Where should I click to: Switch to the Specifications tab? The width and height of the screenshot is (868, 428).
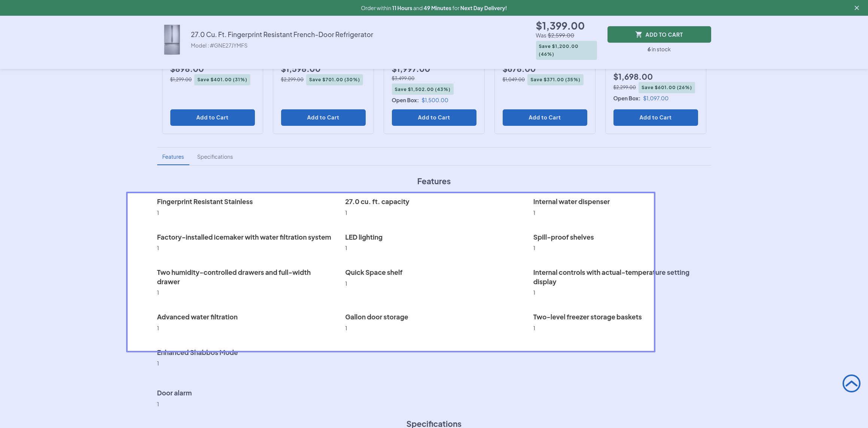[215, 157]
